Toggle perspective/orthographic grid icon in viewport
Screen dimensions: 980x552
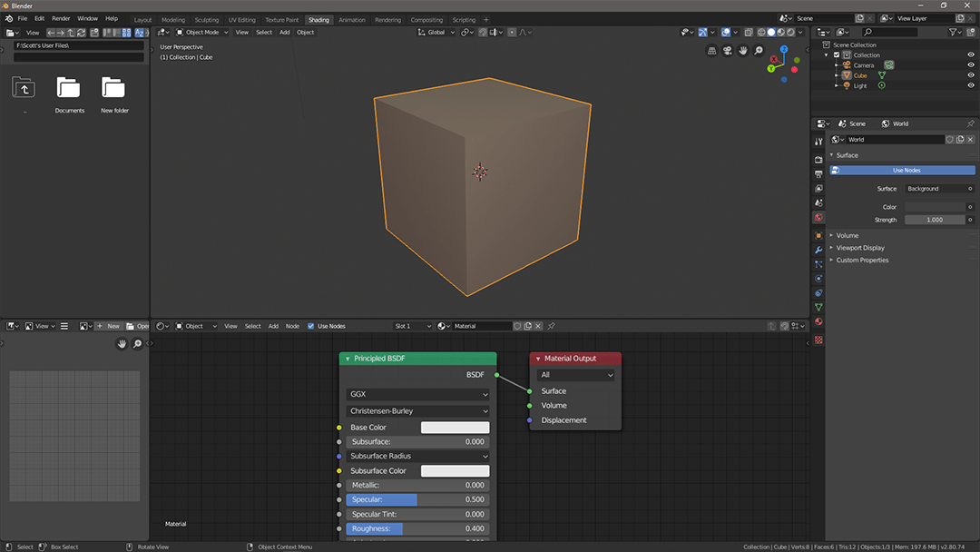point(711,51)
